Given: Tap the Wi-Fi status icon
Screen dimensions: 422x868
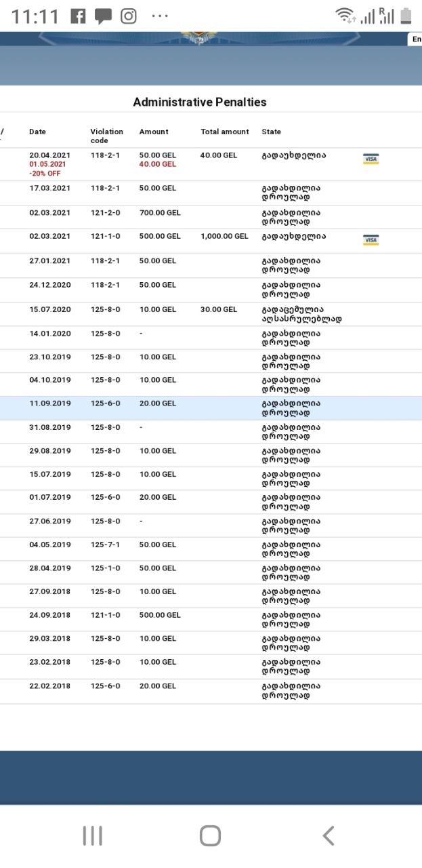Looking at the screenshot, I should tap(345, 16).
